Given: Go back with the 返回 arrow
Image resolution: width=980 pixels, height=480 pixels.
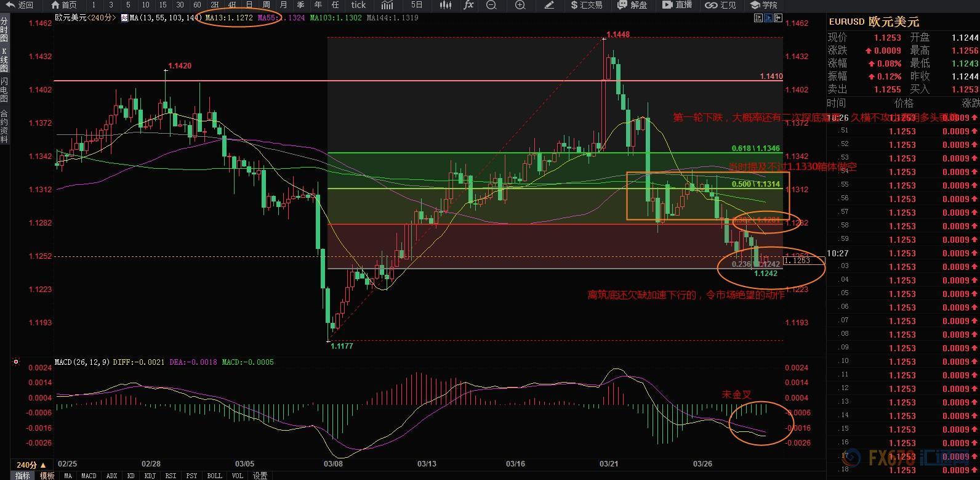Looking at the screenshot, I should [x=19, y=5].
